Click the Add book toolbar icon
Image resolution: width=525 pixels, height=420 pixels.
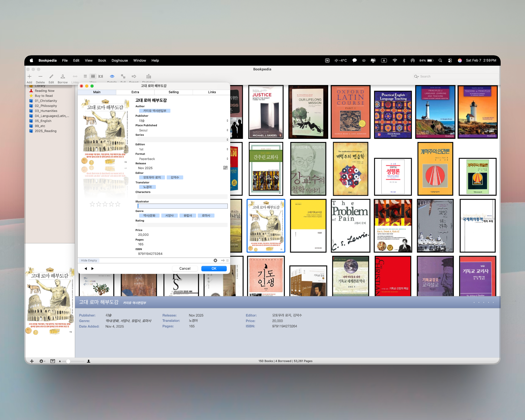30,77
